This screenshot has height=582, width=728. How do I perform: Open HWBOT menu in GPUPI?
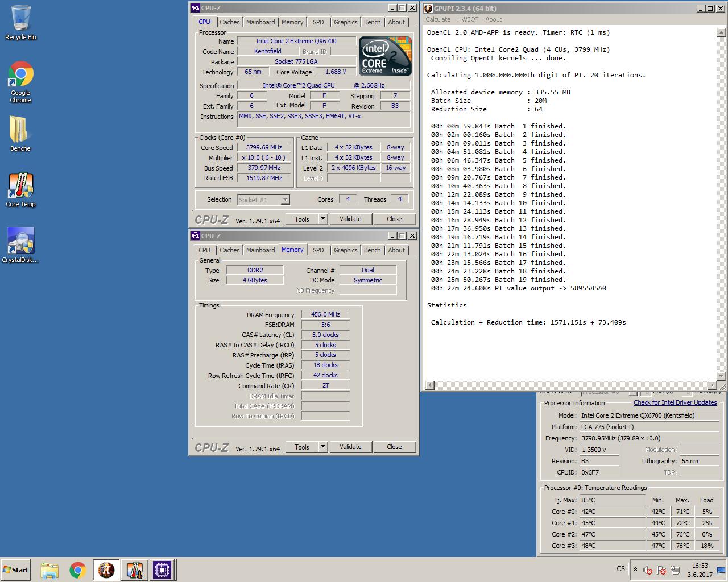[468, 19]
